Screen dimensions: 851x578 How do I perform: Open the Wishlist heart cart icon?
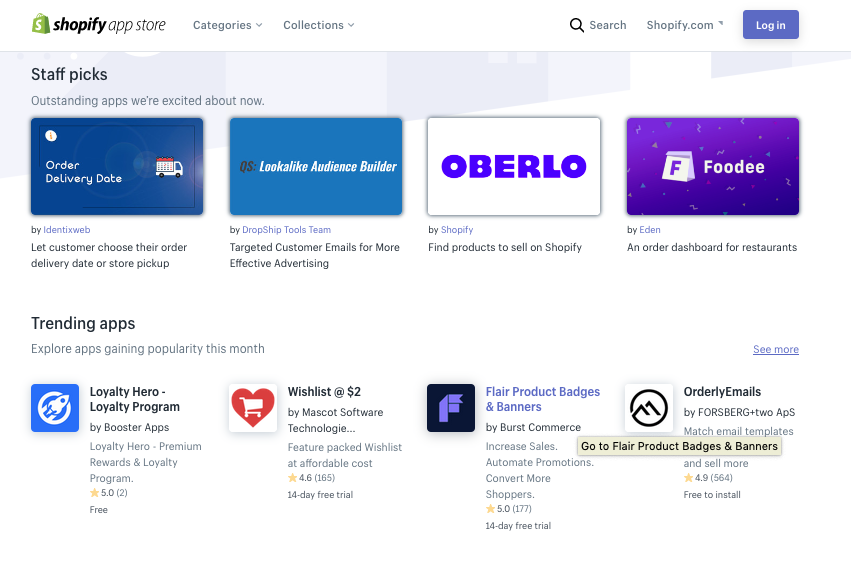point(253,408)
